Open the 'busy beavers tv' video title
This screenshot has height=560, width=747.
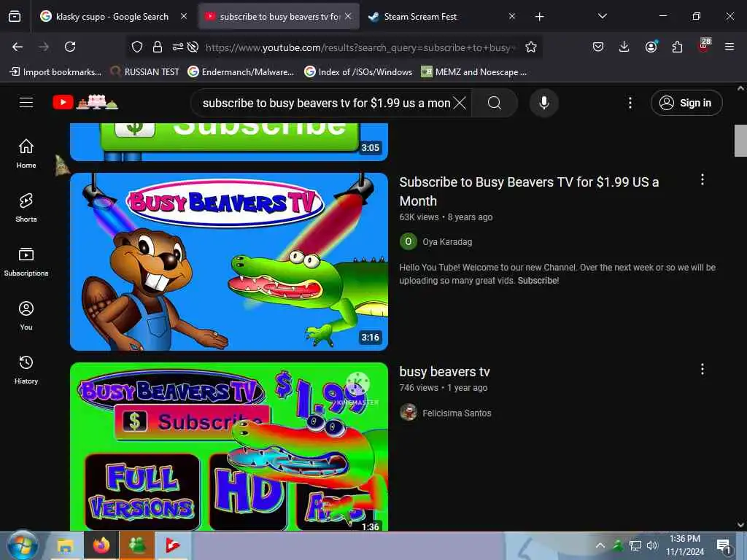coord(444,371)
